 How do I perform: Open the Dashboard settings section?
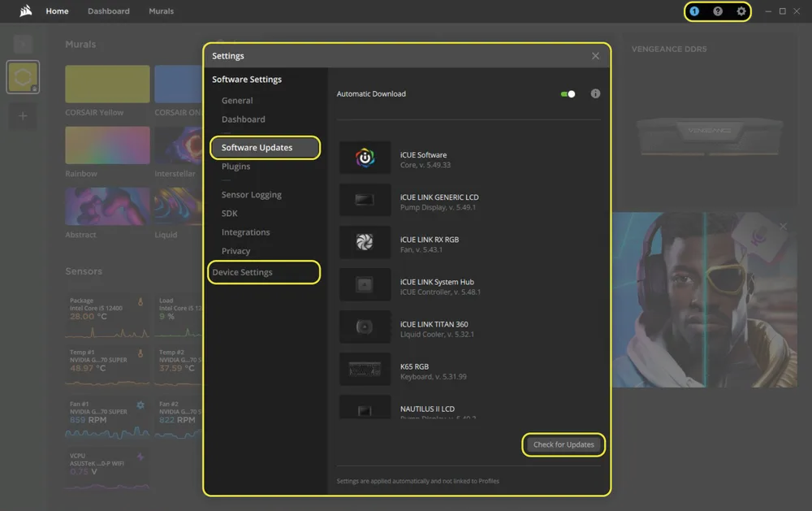(244, 119)
